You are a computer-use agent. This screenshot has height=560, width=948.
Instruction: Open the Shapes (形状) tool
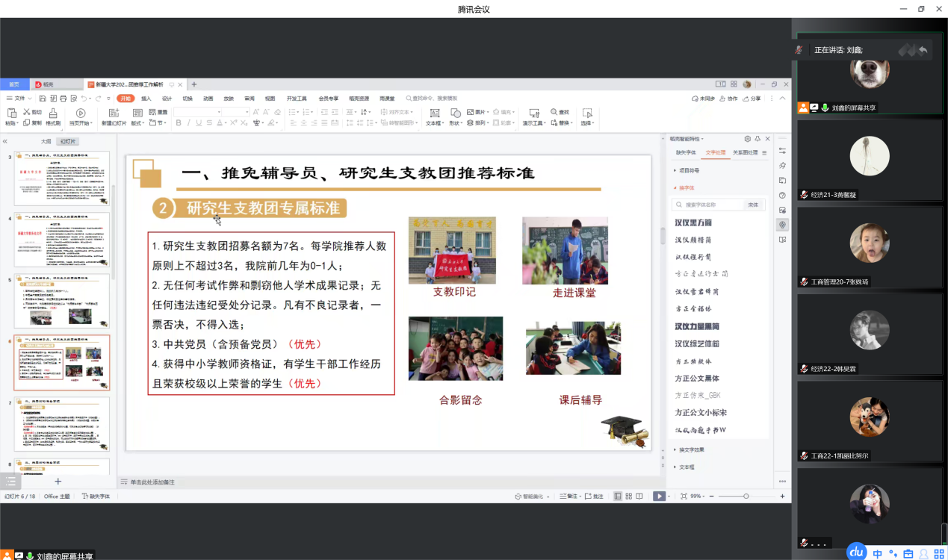point(454,114)
